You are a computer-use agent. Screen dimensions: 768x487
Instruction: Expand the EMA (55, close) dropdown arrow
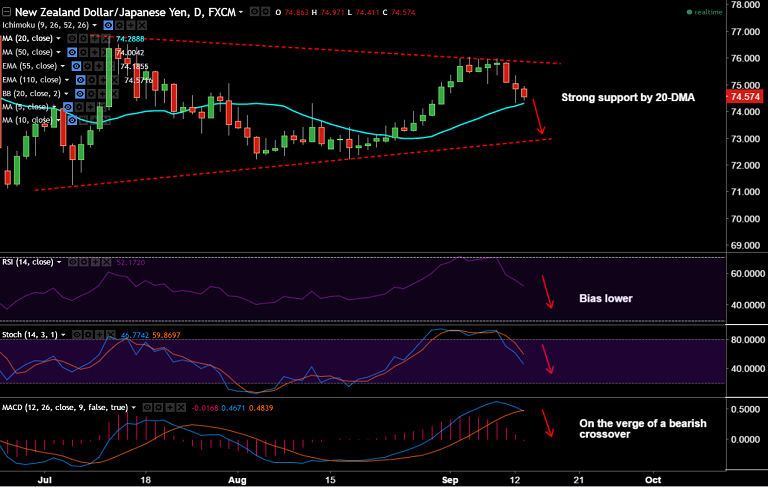(63, 66)
